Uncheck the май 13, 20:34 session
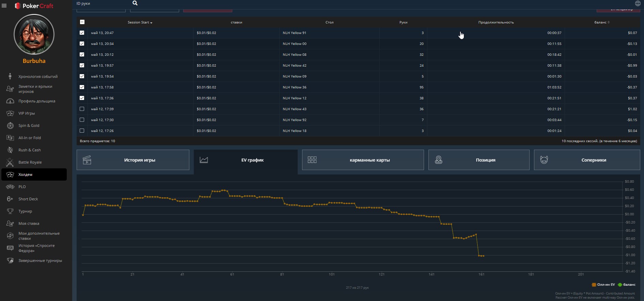 [82, 44]
